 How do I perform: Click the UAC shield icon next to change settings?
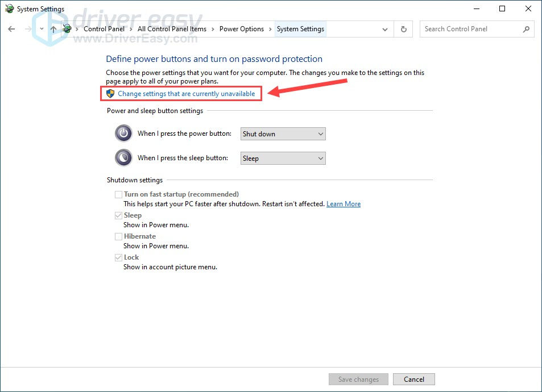pos(110,93)
